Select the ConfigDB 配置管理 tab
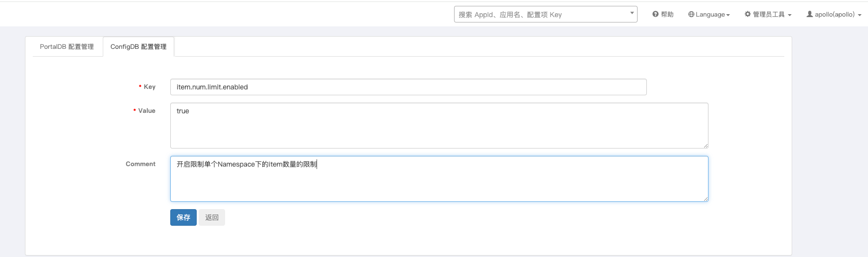Screen dimensions: 868x257 coord(138,46)
